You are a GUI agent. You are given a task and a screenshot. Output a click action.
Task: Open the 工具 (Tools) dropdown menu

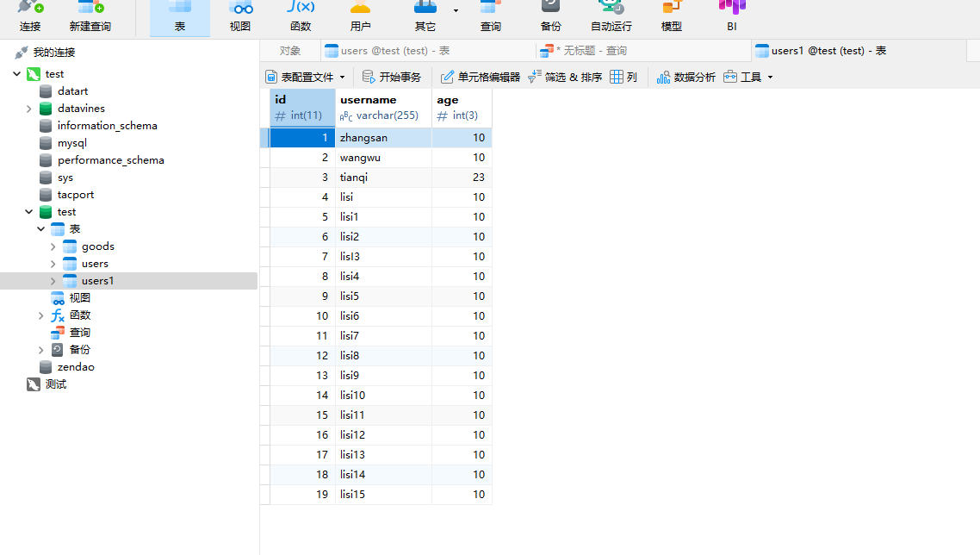748,78
